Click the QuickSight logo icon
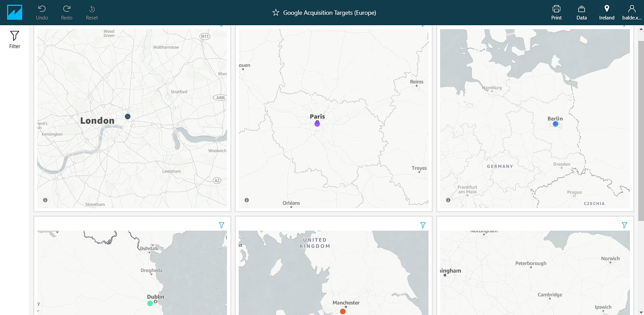The height and width of the screenshot is (315, 644). click(15, 12)
